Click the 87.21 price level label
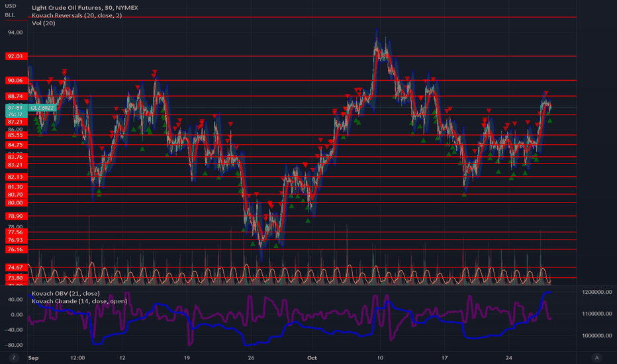The width and height of the screenshot is (617, 364). (x=16, y=122)
